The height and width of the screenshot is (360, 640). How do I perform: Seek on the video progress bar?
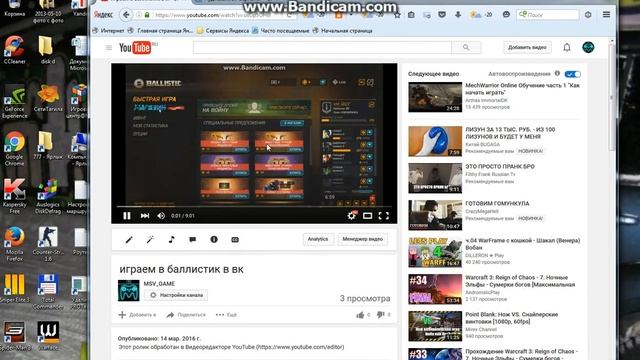click(254, 206)
